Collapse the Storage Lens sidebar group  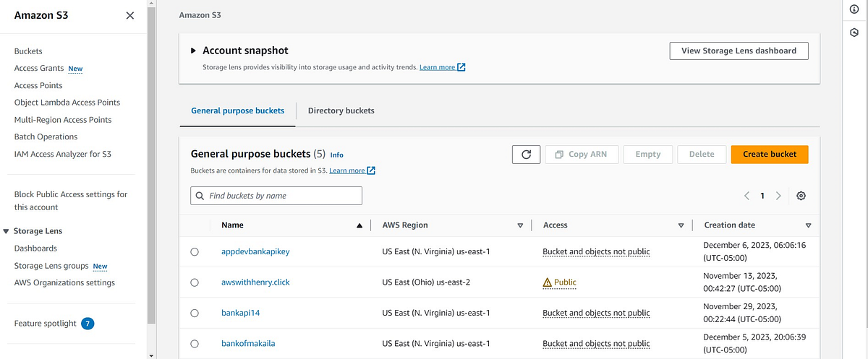[7, 231]
